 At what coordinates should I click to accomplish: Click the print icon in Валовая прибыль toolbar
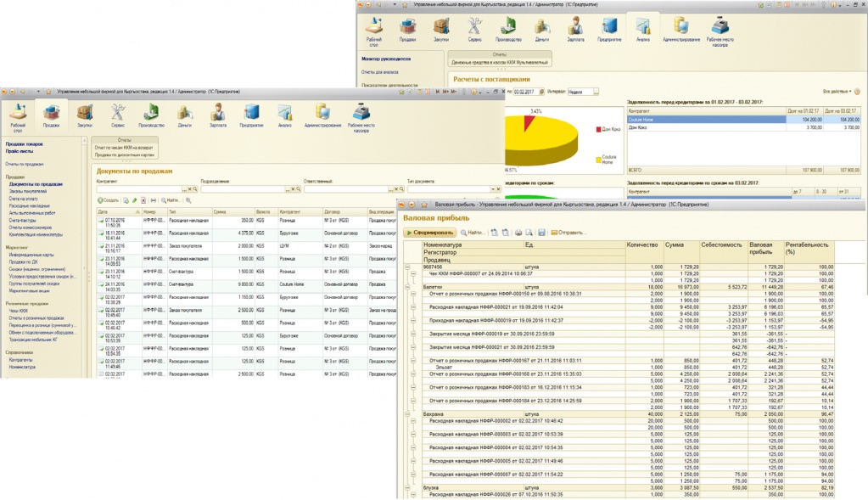point(518,233)
